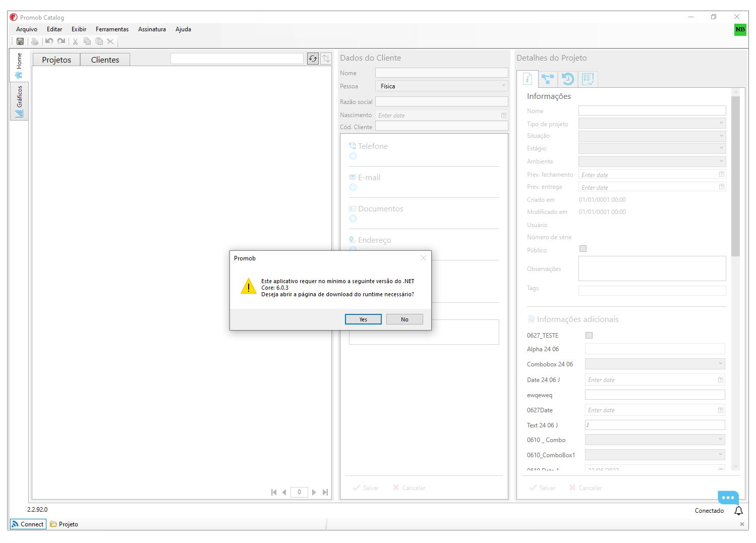Open the project Information tab icon
The height and width of the screenshot is (543, 756).
[x=528, y=79]
